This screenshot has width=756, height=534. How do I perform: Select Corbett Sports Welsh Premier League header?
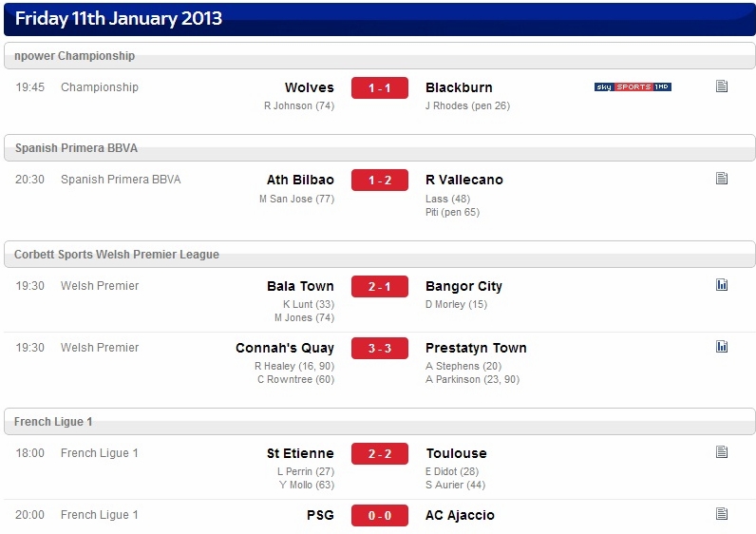[380, 255]
